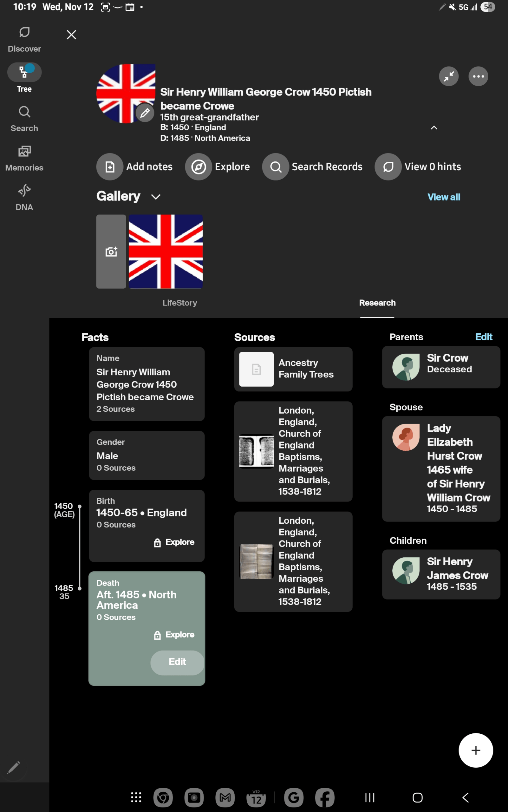This screenshot has height=812, width=508.
Task: Edit the Parents section
Action: 484,337
